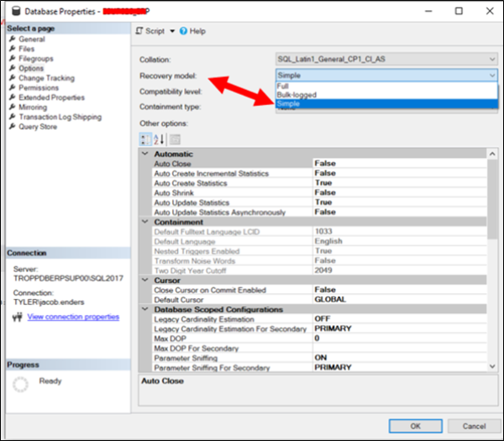Select the Change Tracking page

click(47, 78)
